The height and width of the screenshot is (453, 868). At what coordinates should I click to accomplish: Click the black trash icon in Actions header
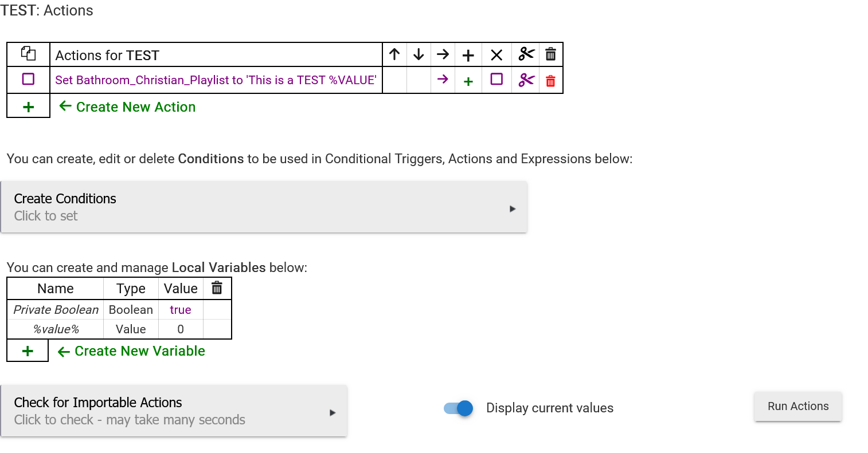550,54
